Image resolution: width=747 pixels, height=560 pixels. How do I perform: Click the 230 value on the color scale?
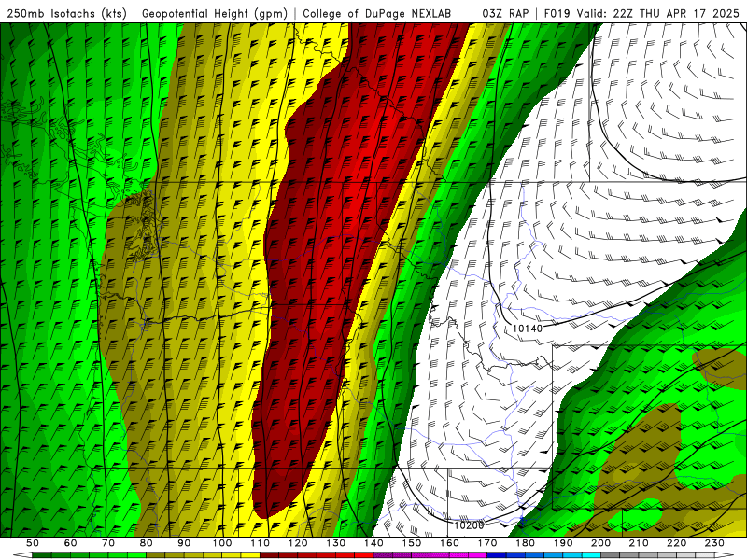pyautogui.click(x=714, y=543)
